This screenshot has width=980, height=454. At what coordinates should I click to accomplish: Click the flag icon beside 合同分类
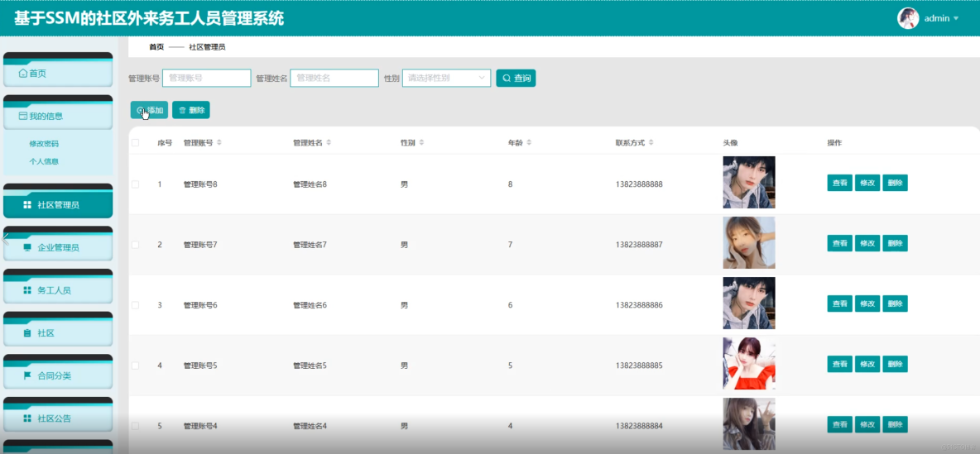click(26, 376)
